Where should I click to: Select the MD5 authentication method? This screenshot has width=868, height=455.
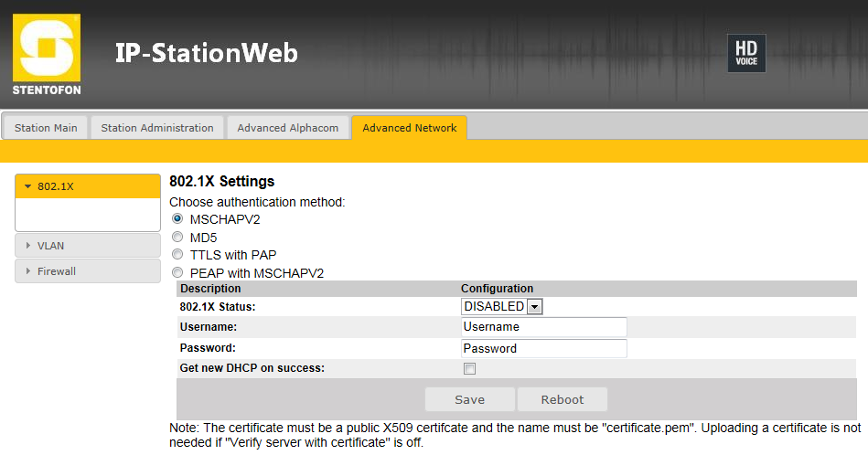178,237
